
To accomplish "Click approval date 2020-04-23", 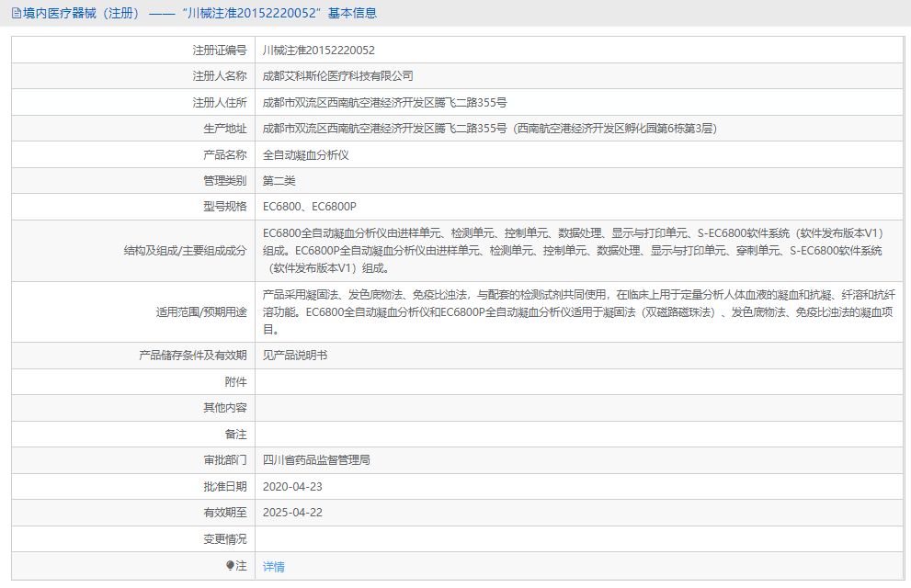I will 292,486.
